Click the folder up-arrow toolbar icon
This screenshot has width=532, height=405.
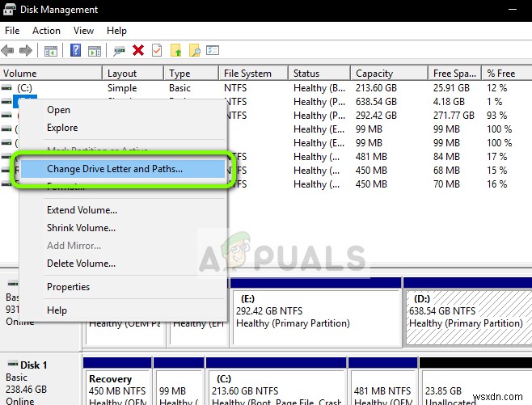point(176,51)
